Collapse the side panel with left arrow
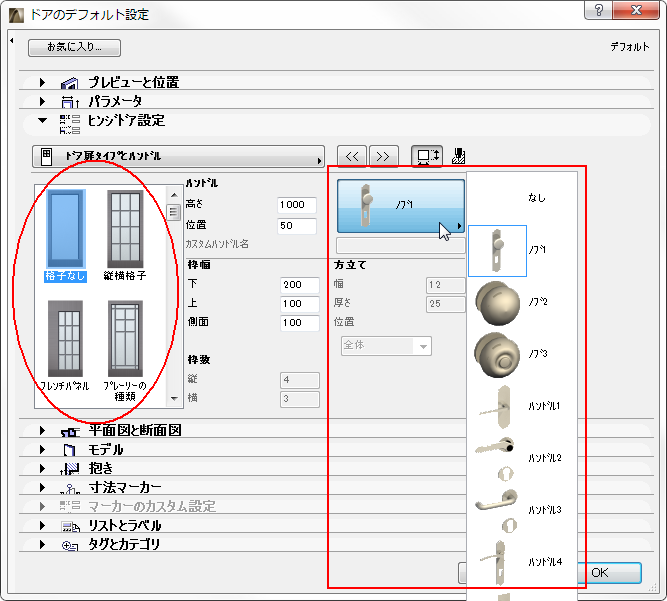 [x=12, y=40]
